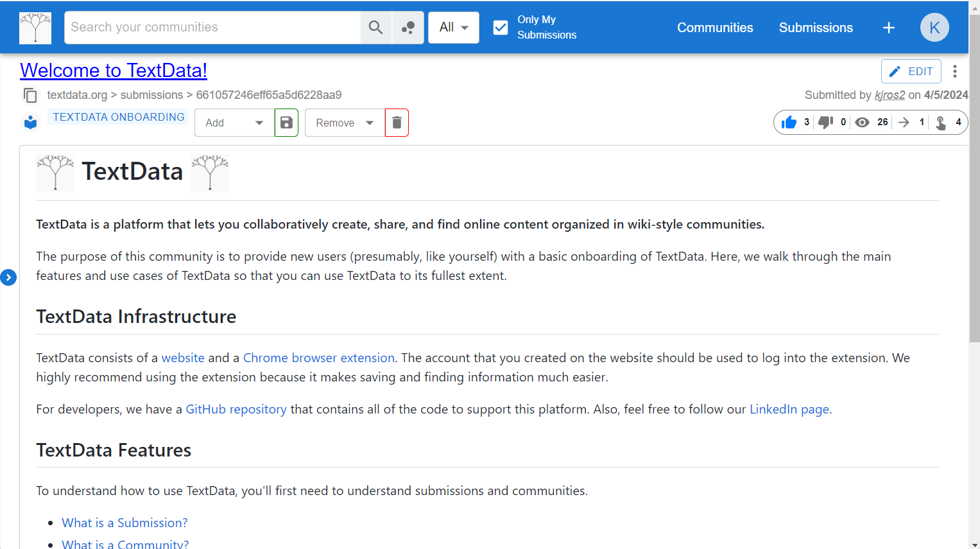
Task: Click the Search your communities field
Action: coord(212,28)
